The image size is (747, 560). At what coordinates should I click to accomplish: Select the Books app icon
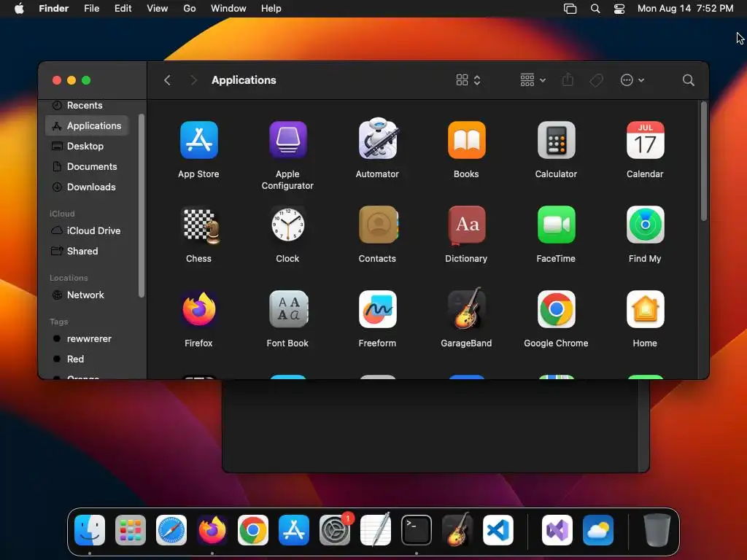(x=466, y=140)
